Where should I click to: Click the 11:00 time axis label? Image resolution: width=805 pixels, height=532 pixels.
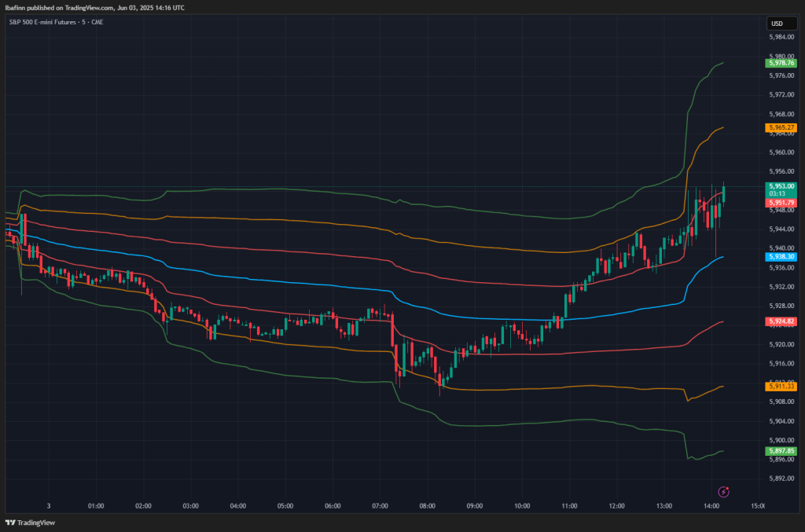(x=569, y=506)
